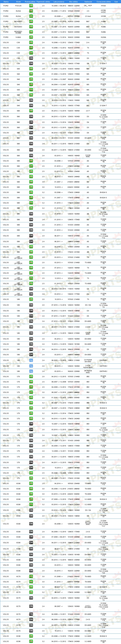Click petrol icon in S60 2.0 T row

(x=31, y=111)
